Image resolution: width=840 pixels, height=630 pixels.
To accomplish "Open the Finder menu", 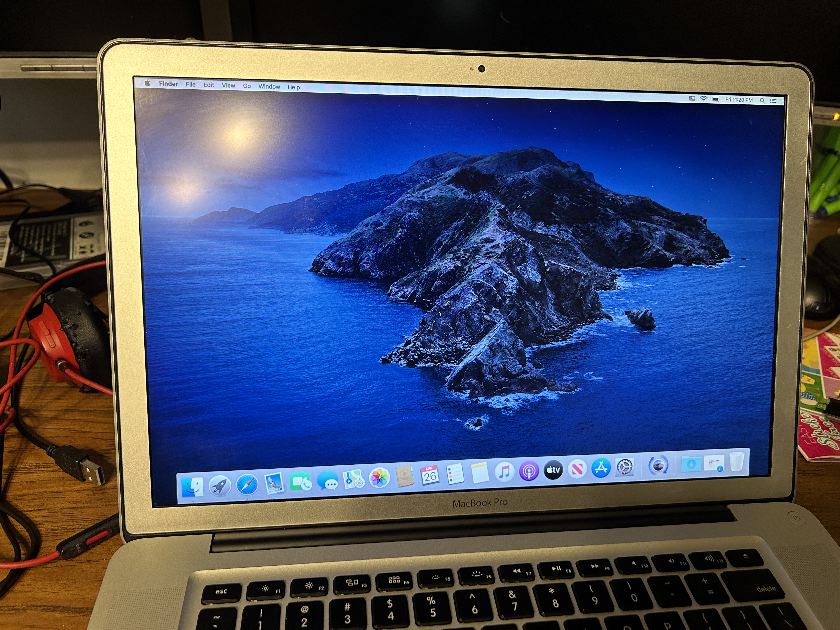I will [169, 84].
